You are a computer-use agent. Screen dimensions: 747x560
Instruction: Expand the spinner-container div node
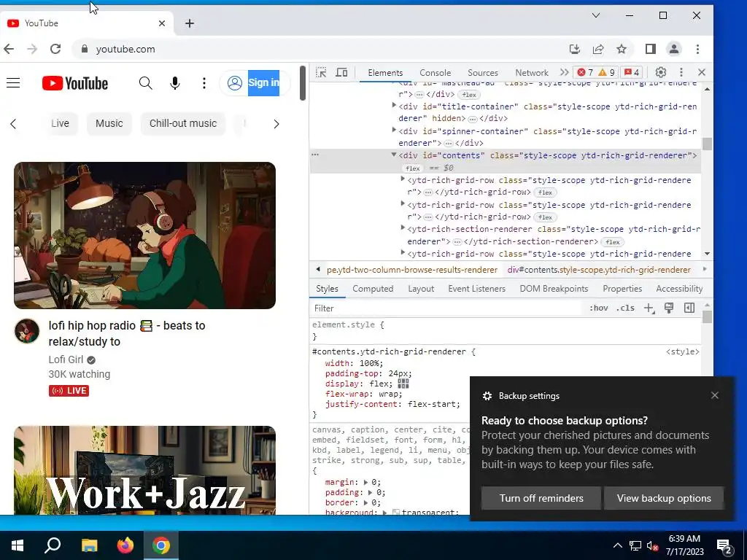click(394, 130)
